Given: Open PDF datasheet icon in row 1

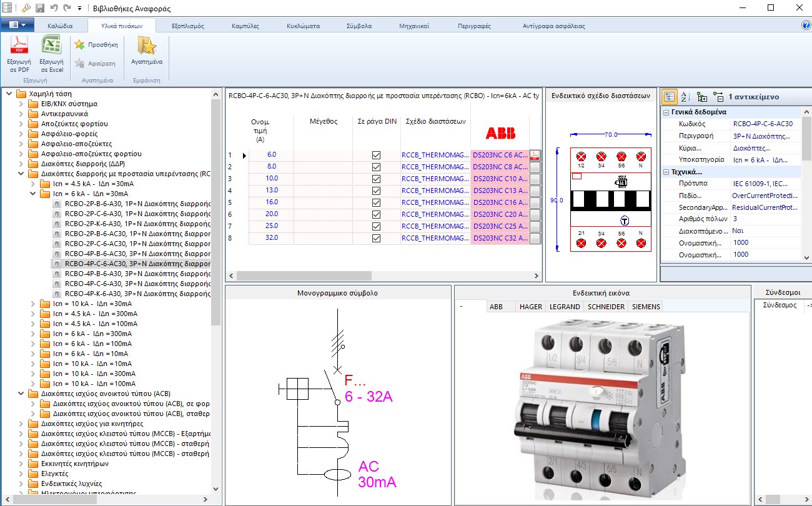Looking at the screenshot, I should click(535, 155).
